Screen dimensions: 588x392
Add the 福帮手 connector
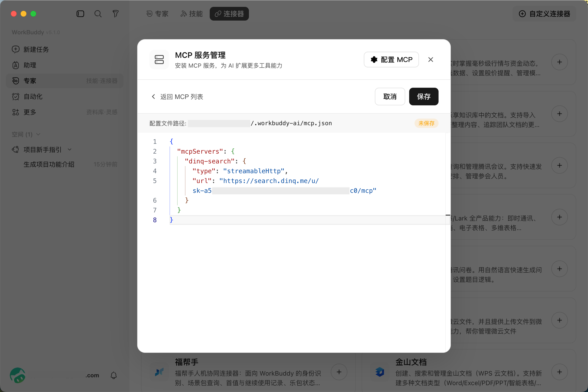(339, 372)
